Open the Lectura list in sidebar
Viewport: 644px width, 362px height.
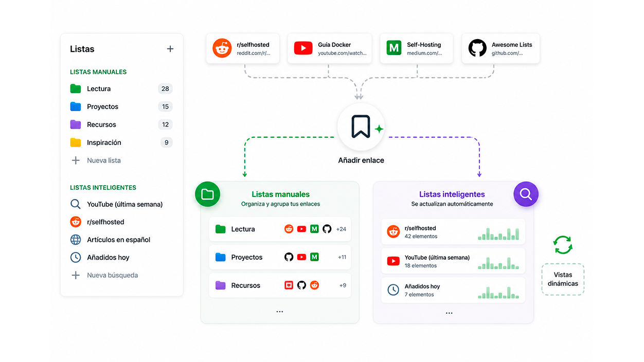click(x=121, y=88)
